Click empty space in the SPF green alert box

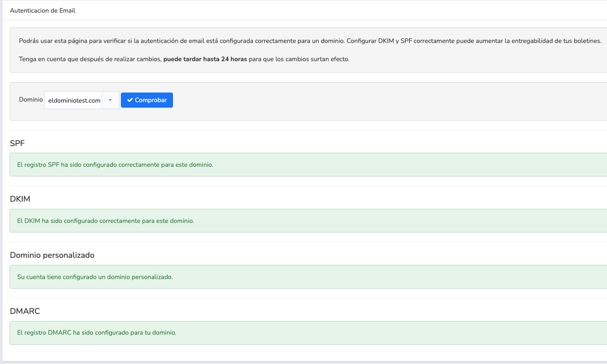point(405,165)
